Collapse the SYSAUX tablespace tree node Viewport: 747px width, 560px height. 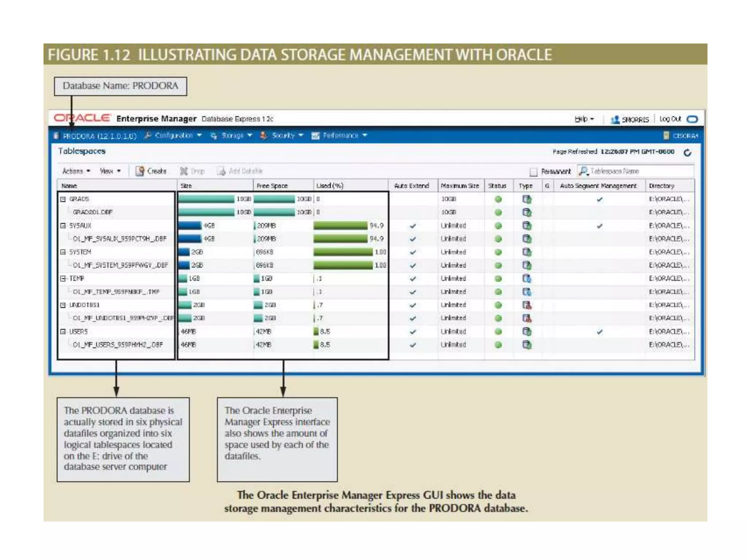tap(63, 226)
